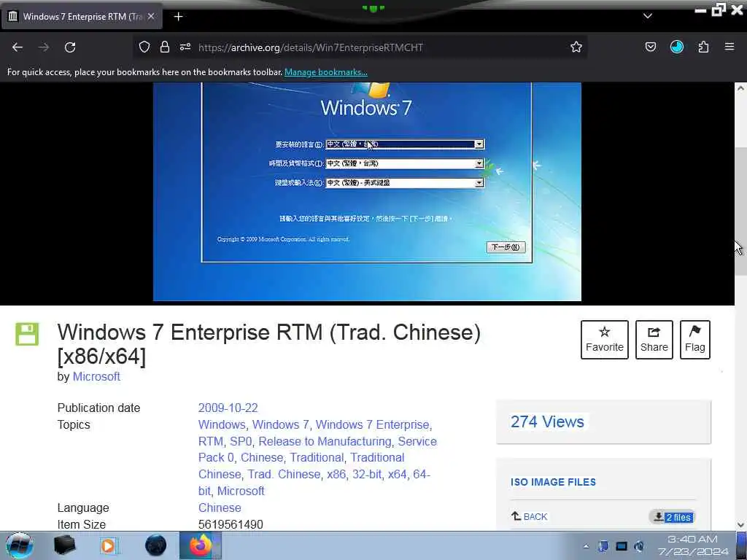Go BACK in the download options list
The width and height of the screenshot is (747, 560).
(530, 517)
